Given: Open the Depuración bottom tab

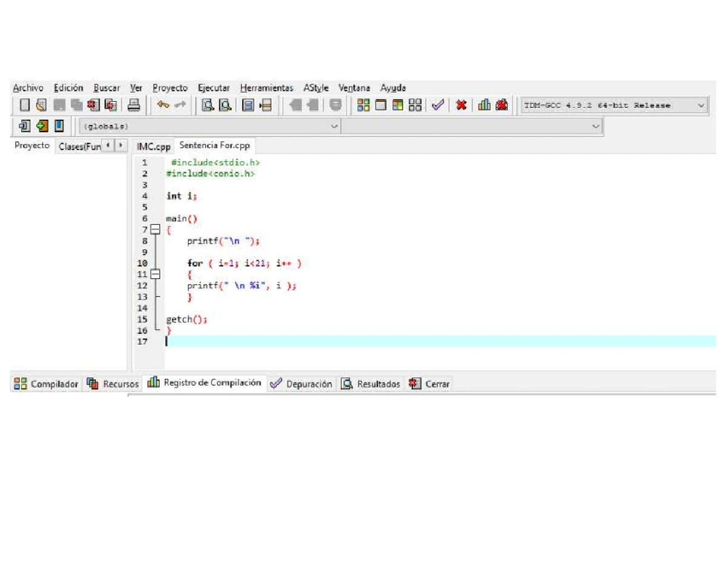Looking at the screenshot, I should tap(302, 384).
